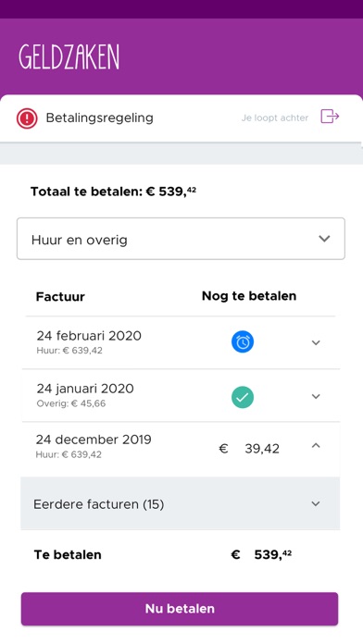Image resolution: width=363 pixels, height=644 pixels.
Task: Click the red exclamation warning icon
Action: [x=27, y=118]
